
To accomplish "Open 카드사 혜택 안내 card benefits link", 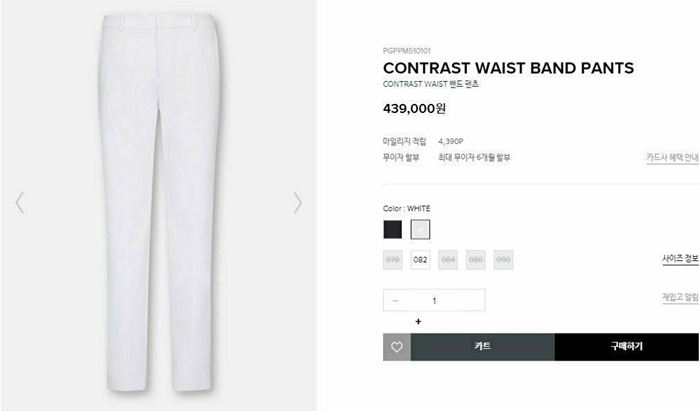I will (x=672, y=158).
